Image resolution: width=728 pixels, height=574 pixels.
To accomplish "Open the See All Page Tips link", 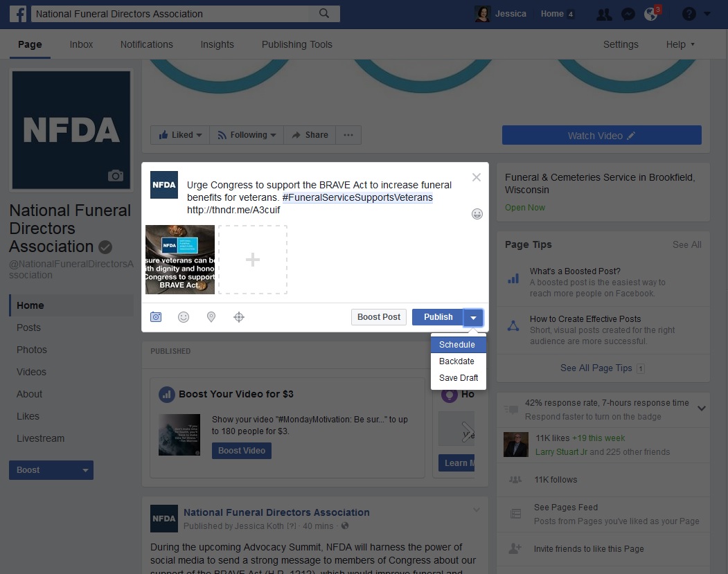I will 596,368.
